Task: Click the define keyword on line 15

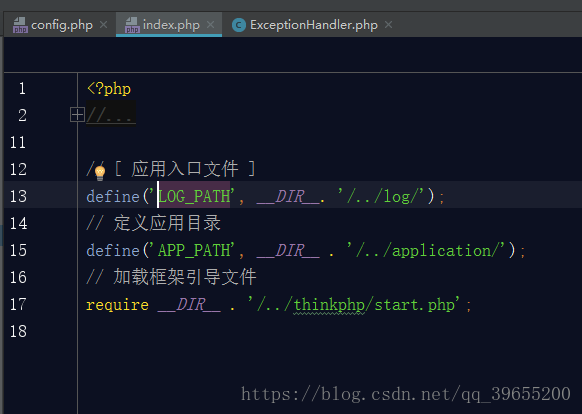Action: [113, 251]
